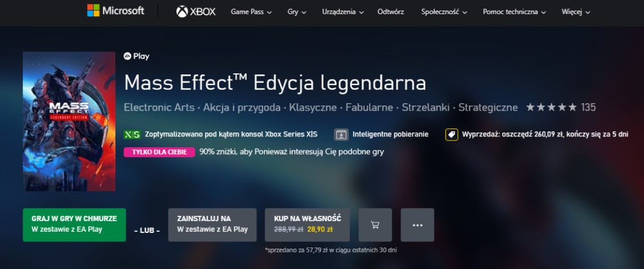Click Kup na własność purchase button

[x=307, y=225]
